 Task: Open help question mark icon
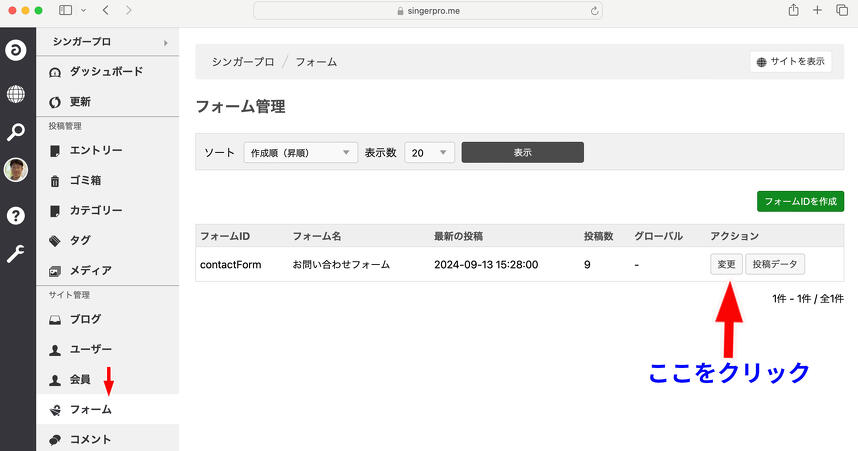(16, 215)
